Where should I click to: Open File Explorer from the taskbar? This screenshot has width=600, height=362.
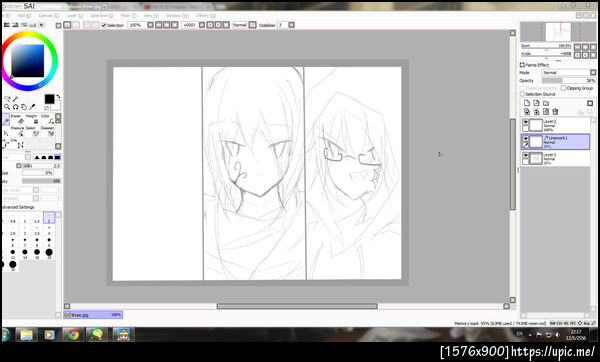26,335
